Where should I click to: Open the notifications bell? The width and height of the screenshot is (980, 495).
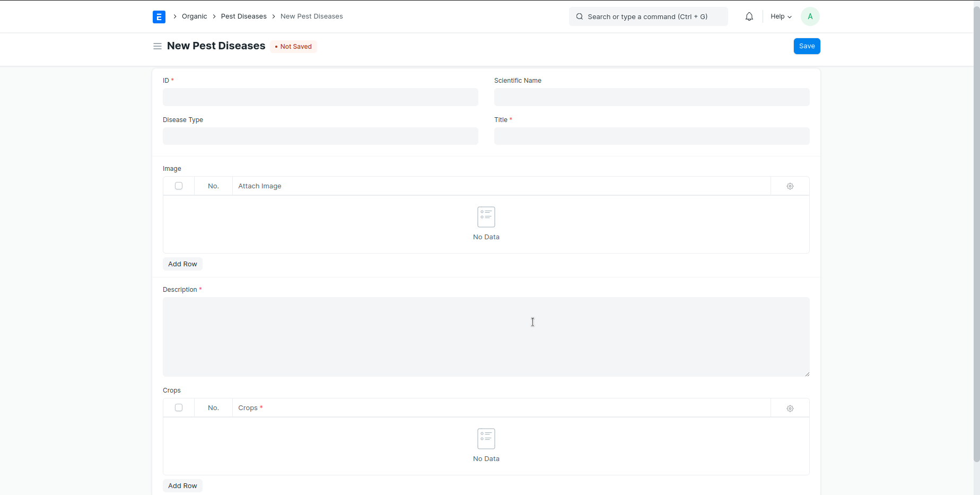[749, 16]
